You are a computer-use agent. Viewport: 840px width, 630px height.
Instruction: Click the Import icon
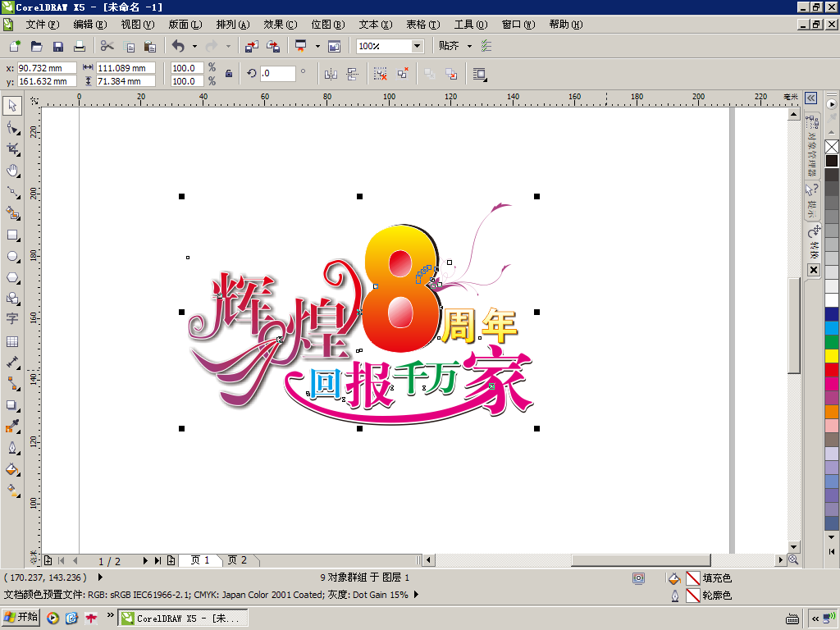251,47
